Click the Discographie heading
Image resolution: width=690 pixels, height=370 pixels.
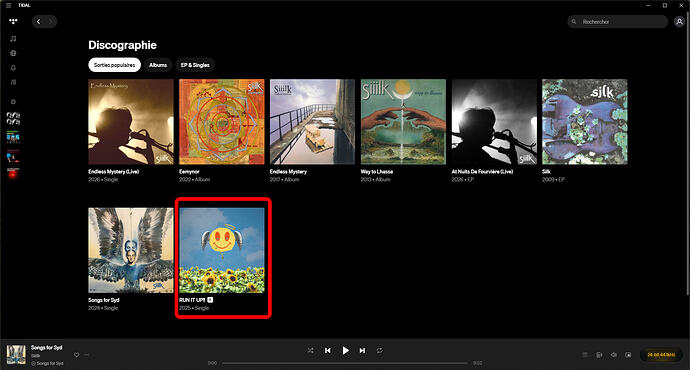122,45
